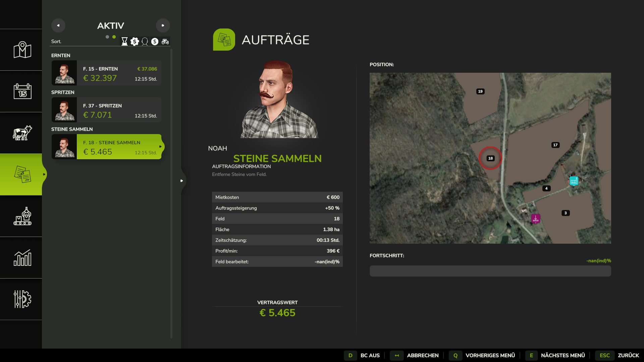Switch to previous contract list page
The height and width of the screenshot is (362, 644).
click(58, 25)
